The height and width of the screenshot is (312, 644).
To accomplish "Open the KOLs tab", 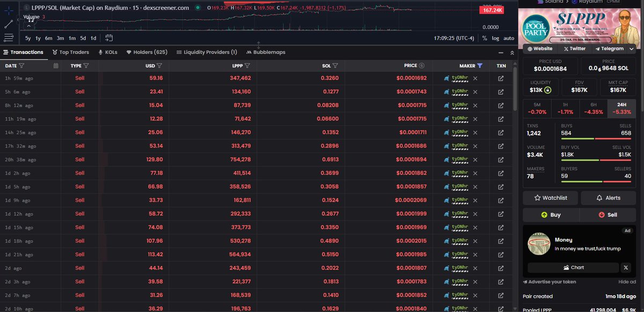I will click(x=108, y=53).
